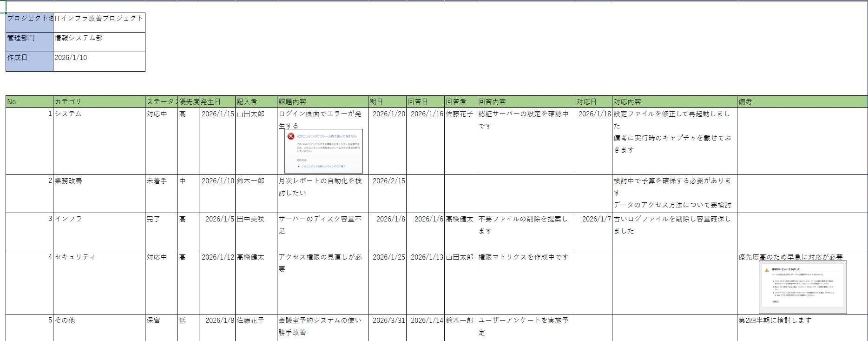Click the embedded error screenshot in row 1
Image resolution: width=868 pixels, height=341 pixels.
tap(323, 151)
